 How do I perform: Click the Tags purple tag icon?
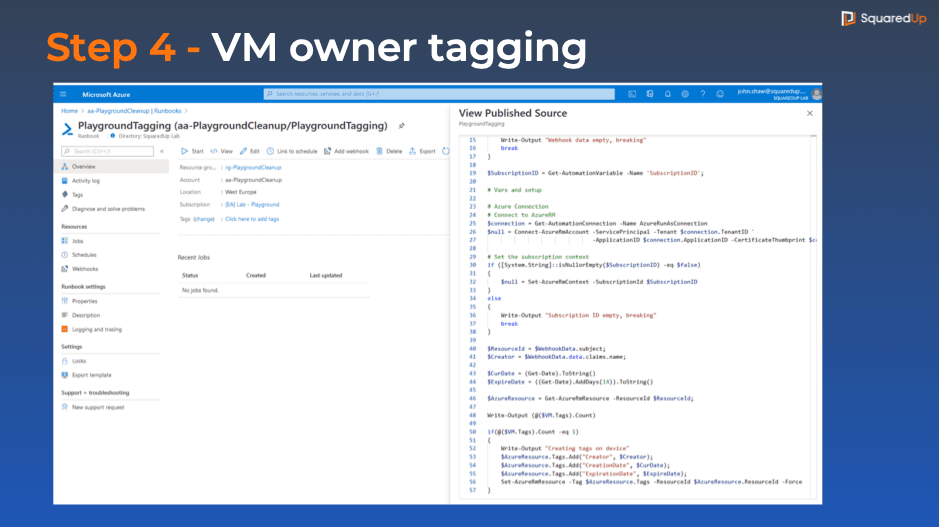pos(65,195)
